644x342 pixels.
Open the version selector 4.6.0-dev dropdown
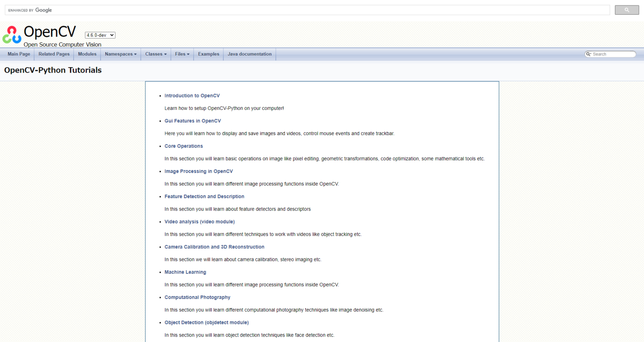[x=100, y=35]
